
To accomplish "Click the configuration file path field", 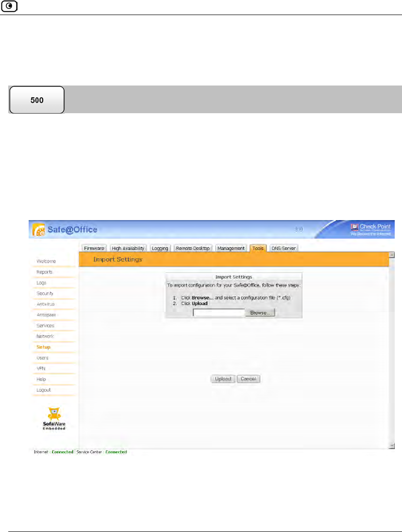I will [x=219, y=313].
